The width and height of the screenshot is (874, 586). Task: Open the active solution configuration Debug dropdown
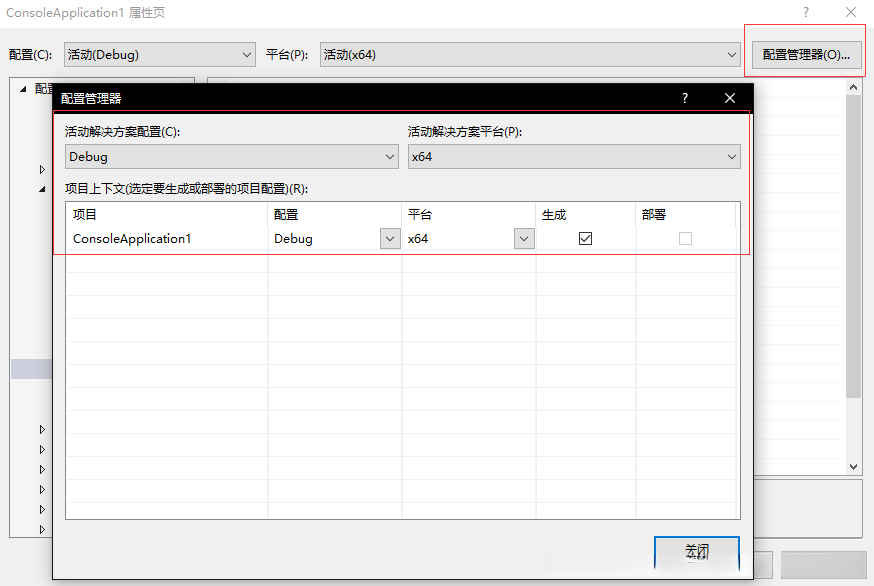point(391,157)
